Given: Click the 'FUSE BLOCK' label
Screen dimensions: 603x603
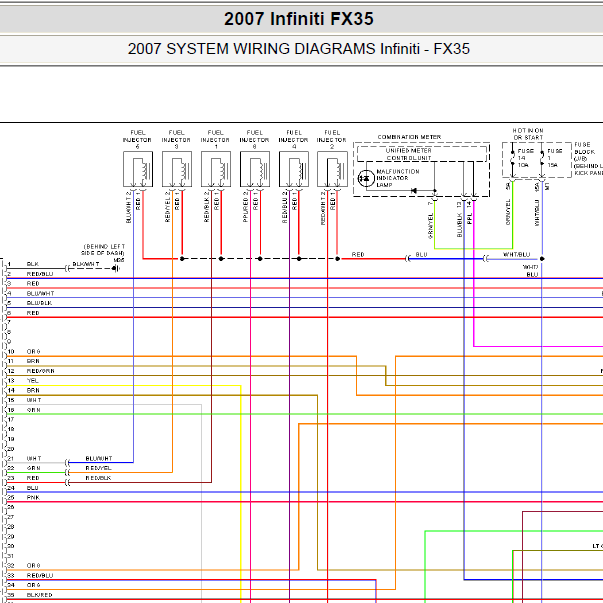Looking at the screenshot, I should point(585,148).
